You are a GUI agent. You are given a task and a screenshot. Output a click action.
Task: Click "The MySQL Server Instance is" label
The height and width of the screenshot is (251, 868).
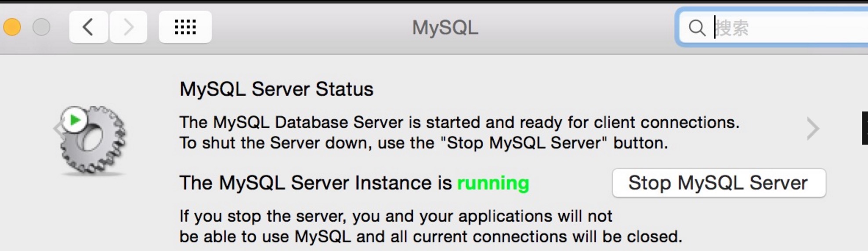click(315, 183)
